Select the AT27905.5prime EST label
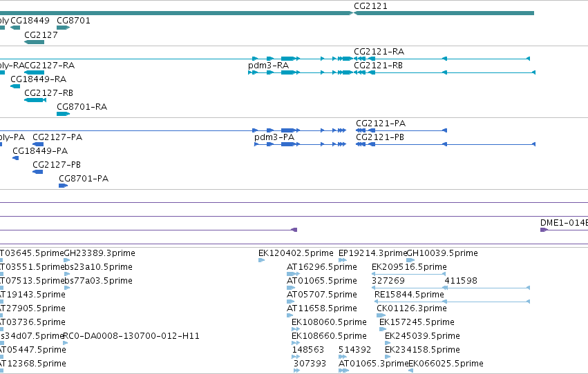This screenshot has height=374, width=588. tap(32, 308)
